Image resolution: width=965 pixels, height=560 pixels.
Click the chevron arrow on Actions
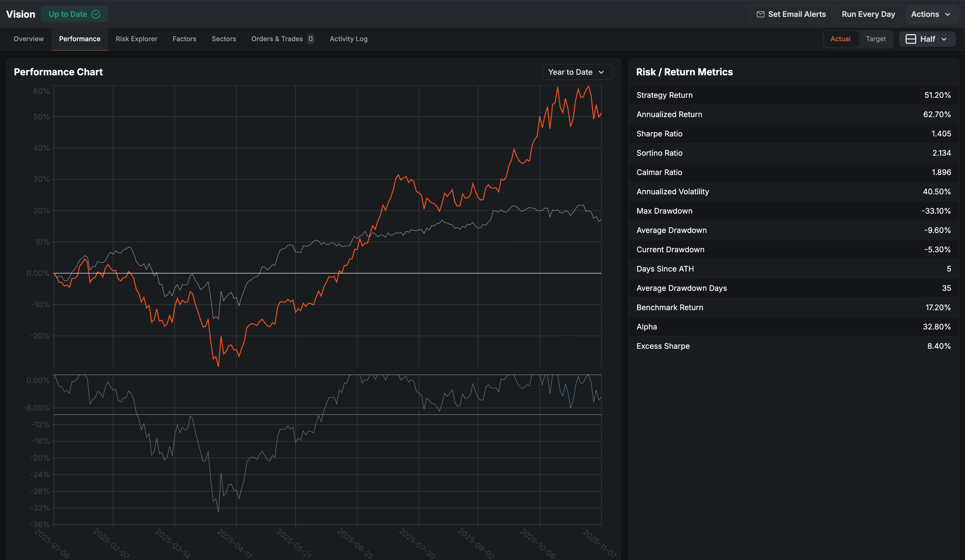tap(948, 14)
